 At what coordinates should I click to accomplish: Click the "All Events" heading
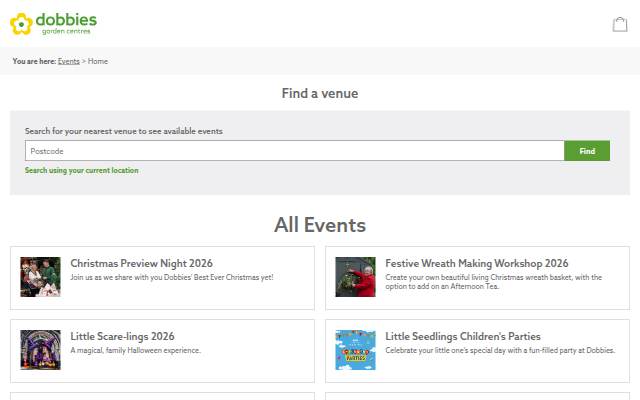click(320, 225)
